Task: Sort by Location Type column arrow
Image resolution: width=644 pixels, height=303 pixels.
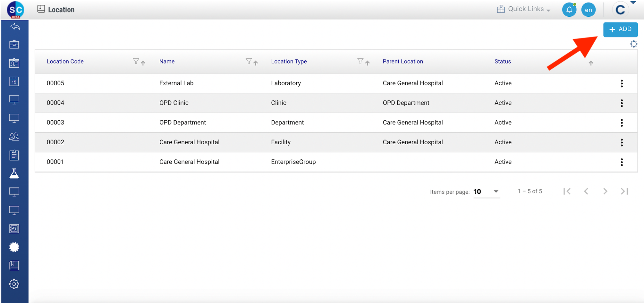Action: (367, 63)
